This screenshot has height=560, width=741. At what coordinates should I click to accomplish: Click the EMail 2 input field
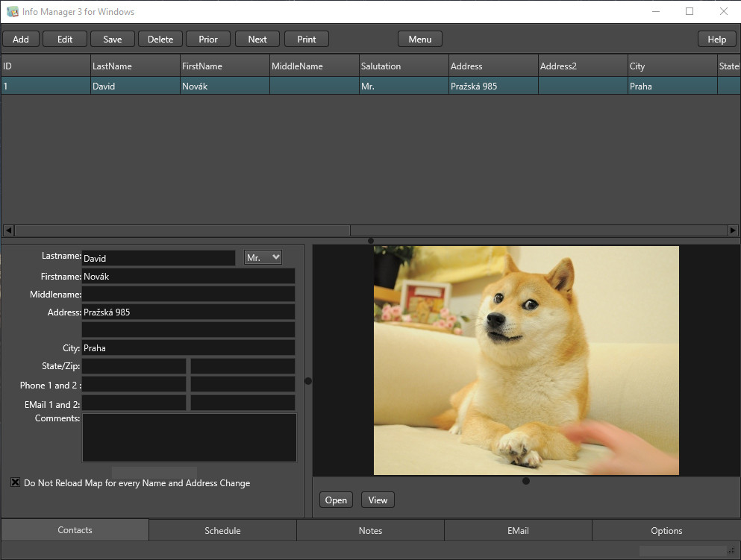pos(243,403)
